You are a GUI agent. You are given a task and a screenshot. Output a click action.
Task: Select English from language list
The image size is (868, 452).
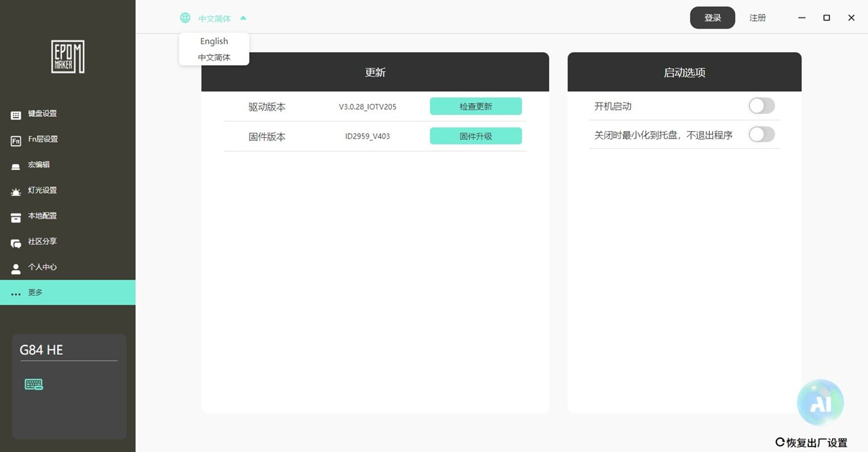point(214,41)
